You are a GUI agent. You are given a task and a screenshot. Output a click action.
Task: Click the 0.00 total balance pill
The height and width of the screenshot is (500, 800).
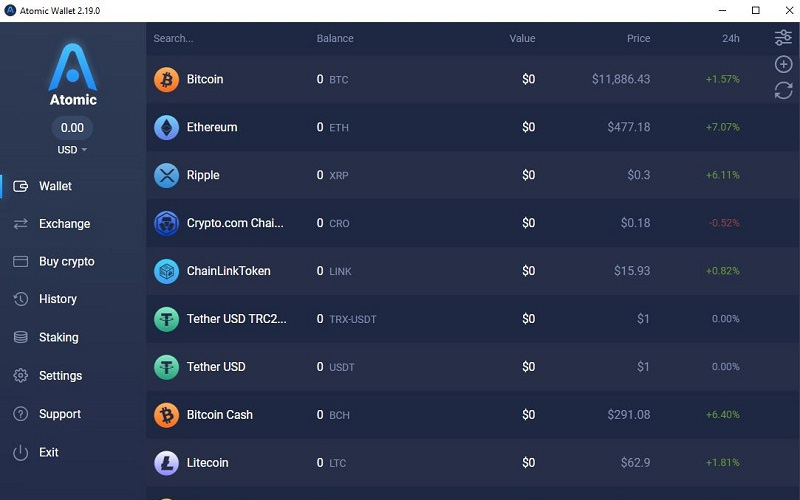click(72, 128)
